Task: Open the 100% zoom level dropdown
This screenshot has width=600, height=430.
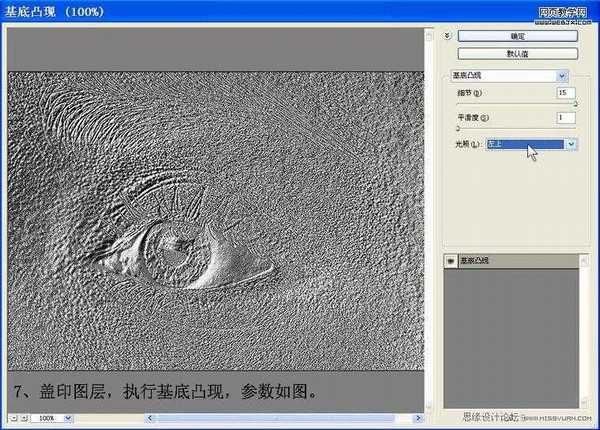Action: [x=68, y=418]
